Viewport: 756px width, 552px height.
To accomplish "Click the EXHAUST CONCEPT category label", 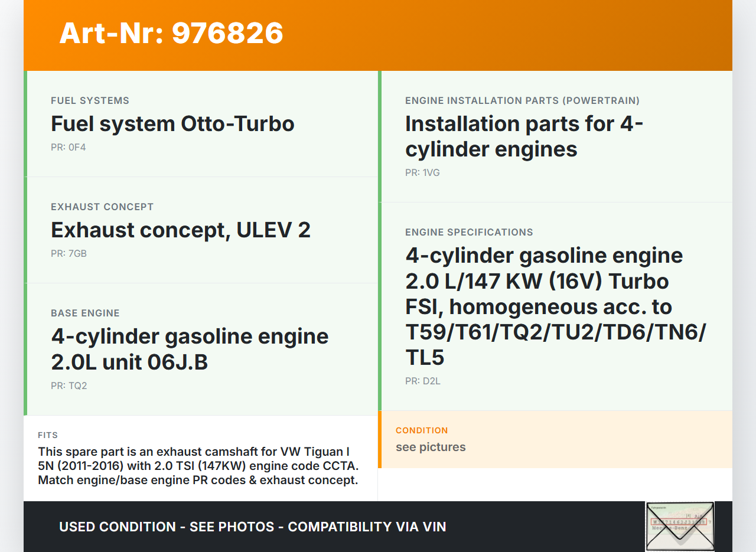I will pos(102,207).
